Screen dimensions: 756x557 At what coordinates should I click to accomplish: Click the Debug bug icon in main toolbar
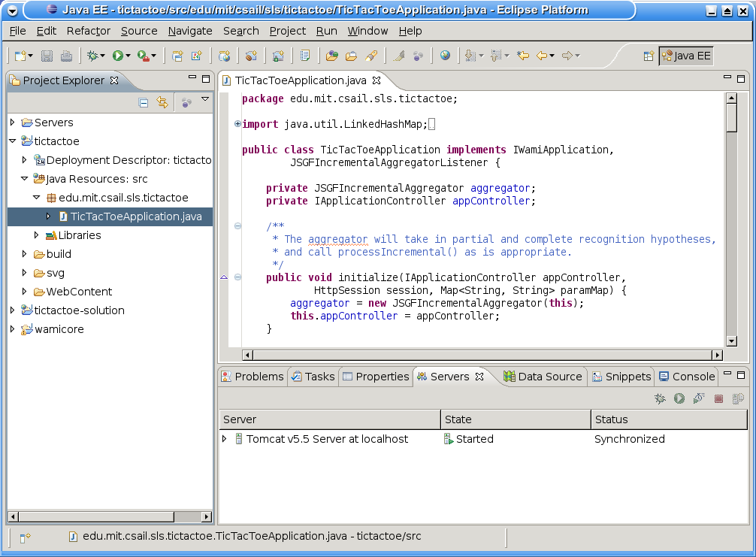point(92,56)
